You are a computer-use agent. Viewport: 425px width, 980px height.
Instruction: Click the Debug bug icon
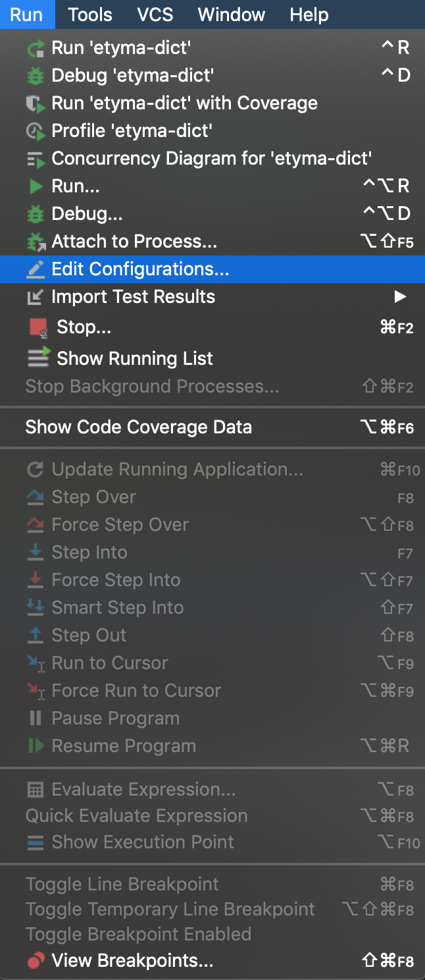[x=37, y=75]
